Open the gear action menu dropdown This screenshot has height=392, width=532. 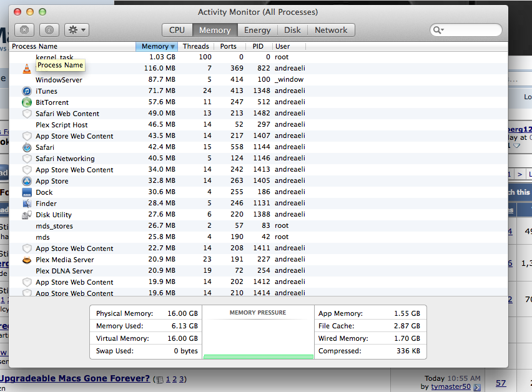pos(77,30)
